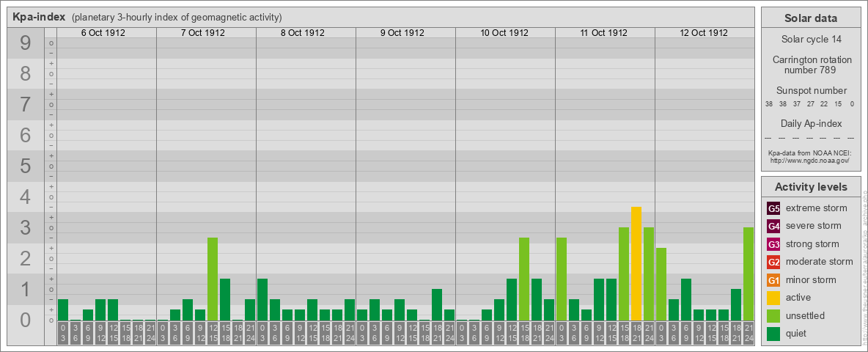The height and width of the screenshot is (352, 868).
Task: Click the '6 Oct 1912' date header
Action: 103,33
